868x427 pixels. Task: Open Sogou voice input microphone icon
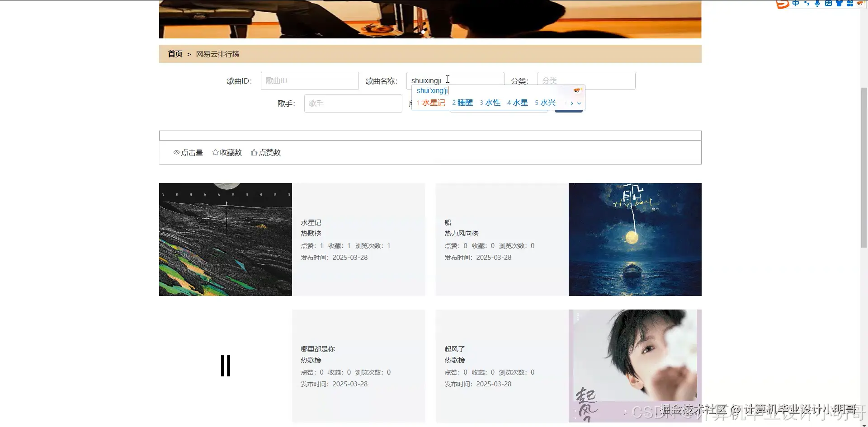tap(817, 4)
